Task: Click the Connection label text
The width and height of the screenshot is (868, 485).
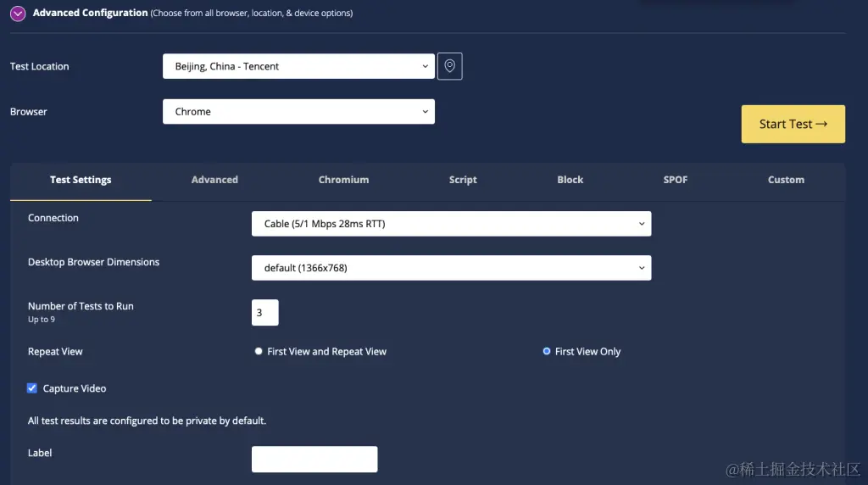Action: coord(53,218)
